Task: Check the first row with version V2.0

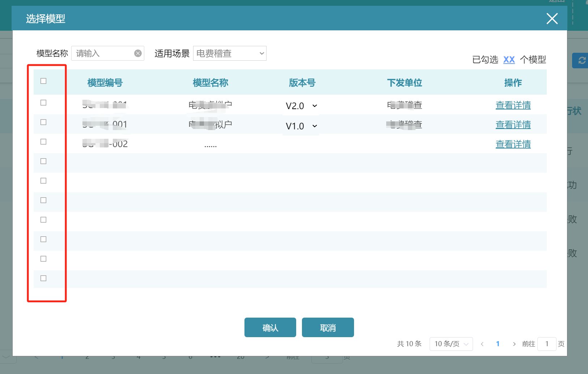Action: tap(43, 103)
